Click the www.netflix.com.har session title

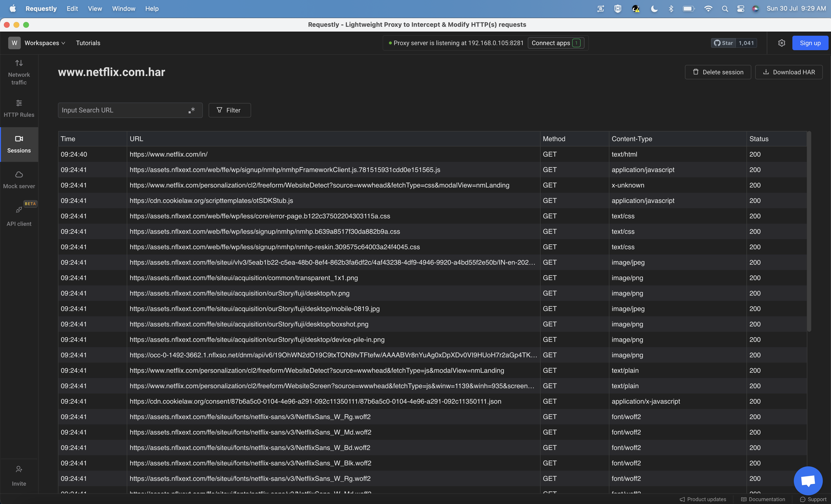tap(112, 72)
